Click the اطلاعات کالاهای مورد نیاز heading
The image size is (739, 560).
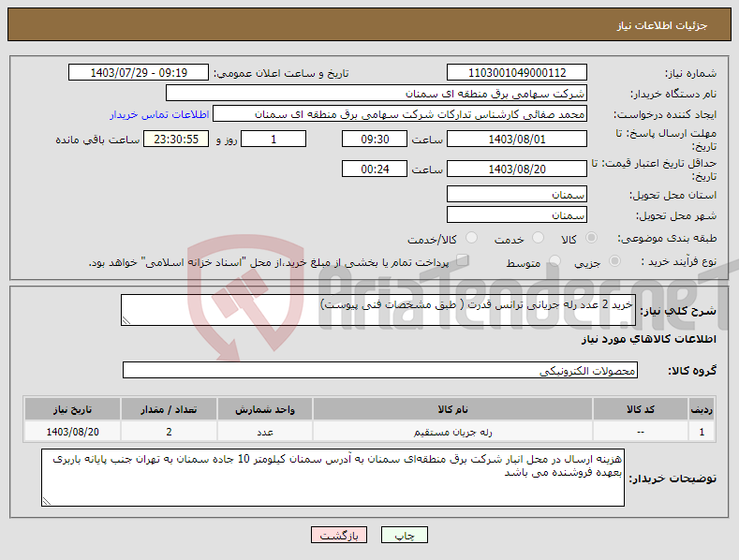(648, 339)
